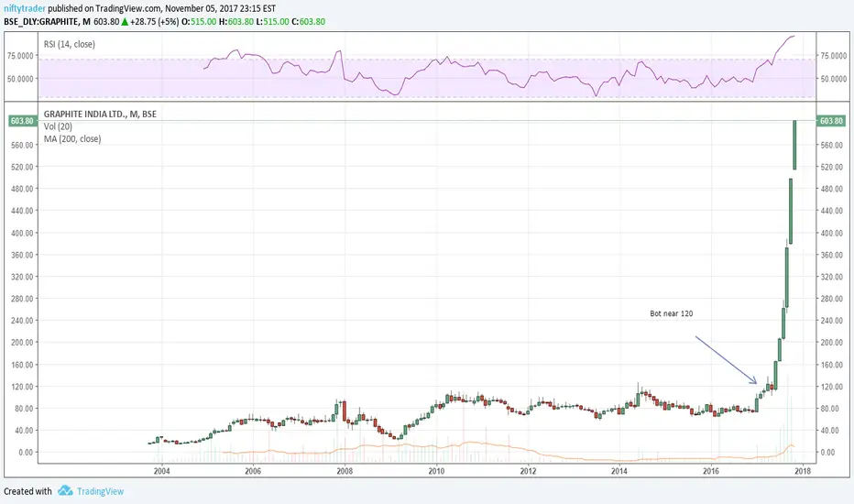The width and height of the screenshot is (854, 504).
Task: Click the left RSI 50.0000 axis value
Action: [19, 79]
